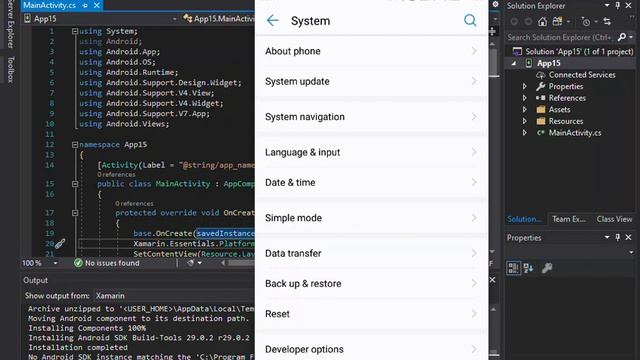
Task: Open the App15.MainActivity class dropdown
Action: pyautogui.click(x=218, y=19)
